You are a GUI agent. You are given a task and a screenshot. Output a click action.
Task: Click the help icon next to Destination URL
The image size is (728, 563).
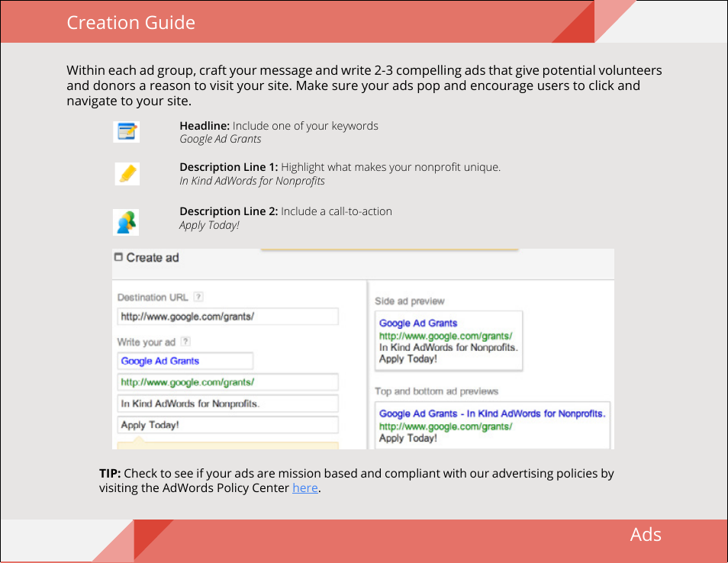(x=198, y=298)
